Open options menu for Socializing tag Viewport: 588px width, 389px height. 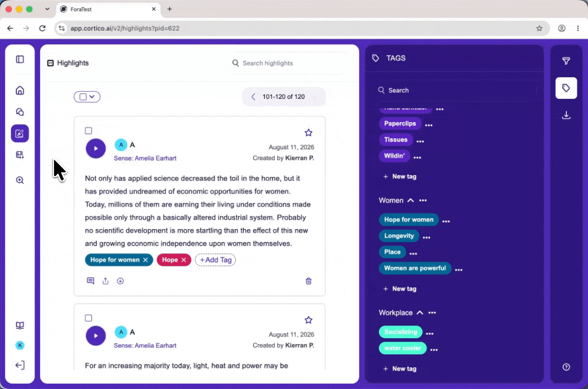pos(430,333)
